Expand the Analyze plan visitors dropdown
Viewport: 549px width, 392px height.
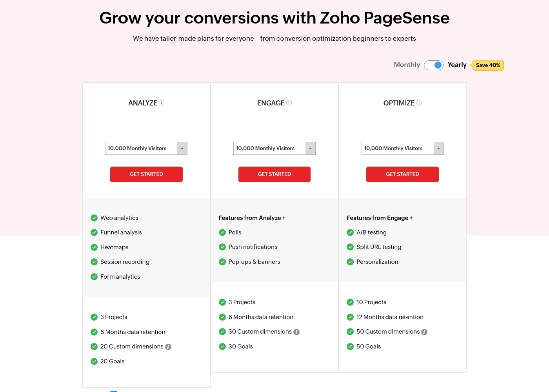pos(146,148)
